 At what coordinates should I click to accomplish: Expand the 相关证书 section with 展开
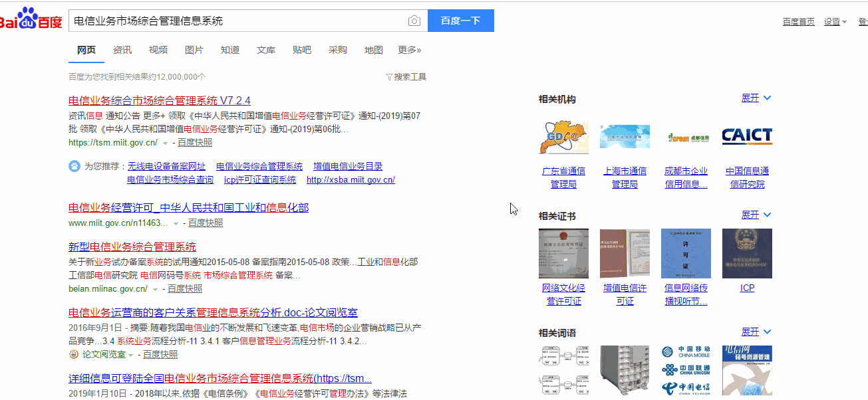756,215
